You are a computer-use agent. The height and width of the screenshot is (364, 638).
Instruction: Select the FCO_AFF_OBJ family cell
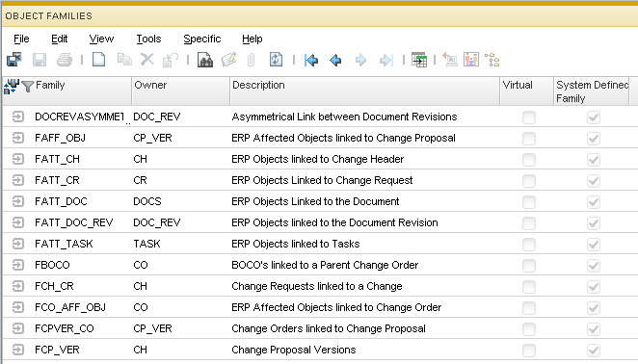coord(70,307)
